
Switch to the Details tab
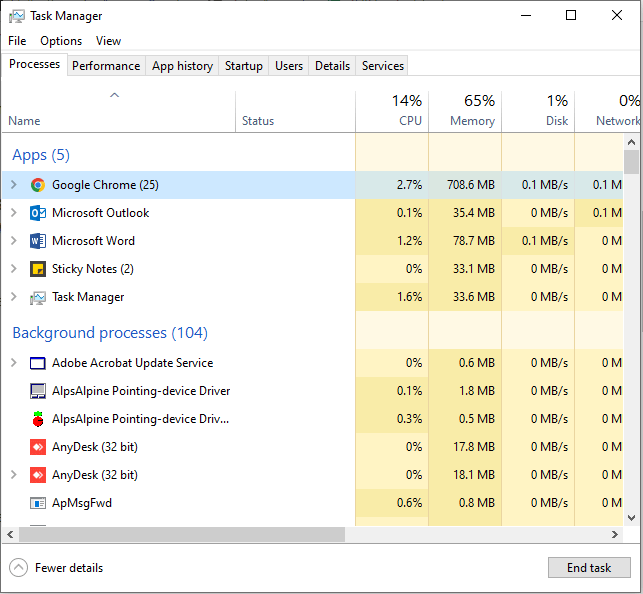[x=332, y=66]
